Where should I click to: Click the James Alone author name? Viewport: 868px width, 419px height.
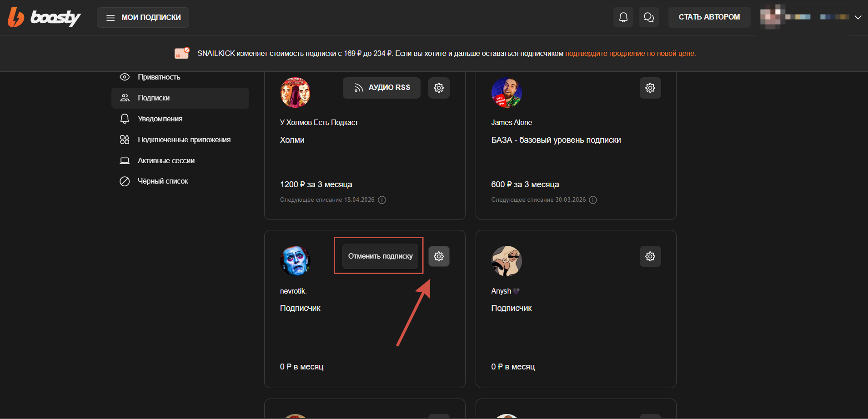[x=512, y=123]
